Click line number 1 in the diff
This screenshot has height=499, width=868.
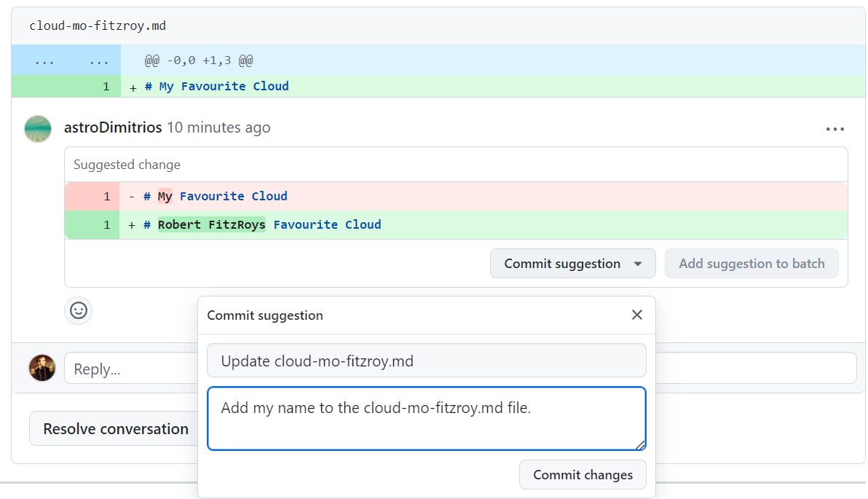click(106, 86)
